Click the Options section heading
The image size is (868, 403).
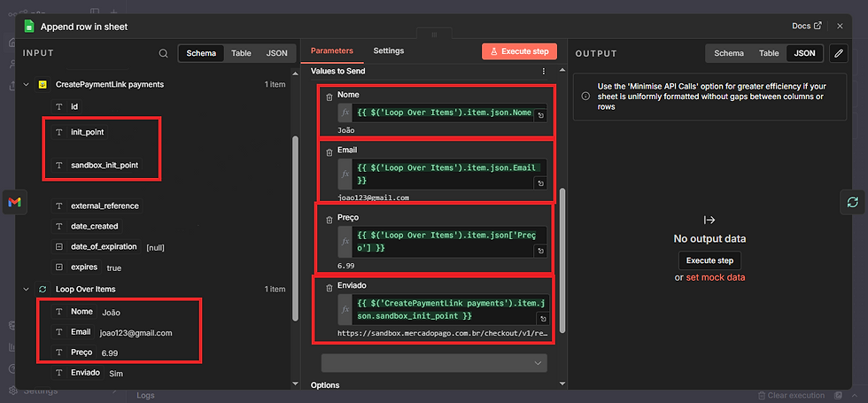325,384
